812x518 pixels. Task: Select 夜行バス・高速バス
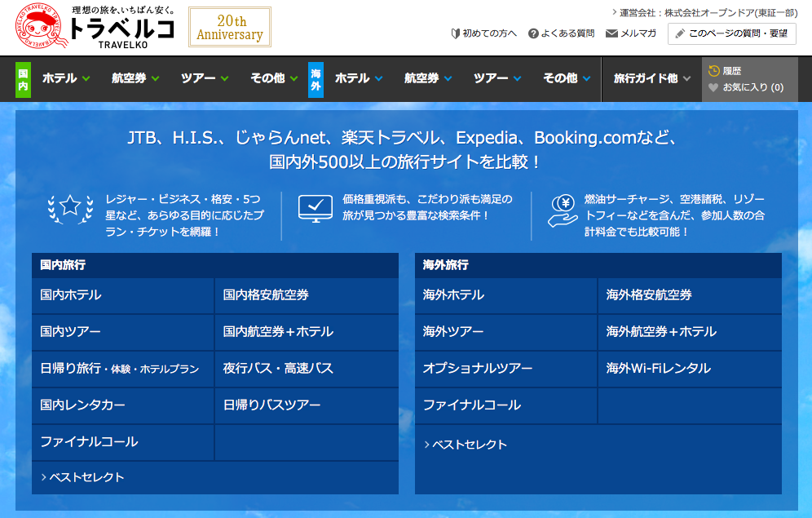[307, 369]
